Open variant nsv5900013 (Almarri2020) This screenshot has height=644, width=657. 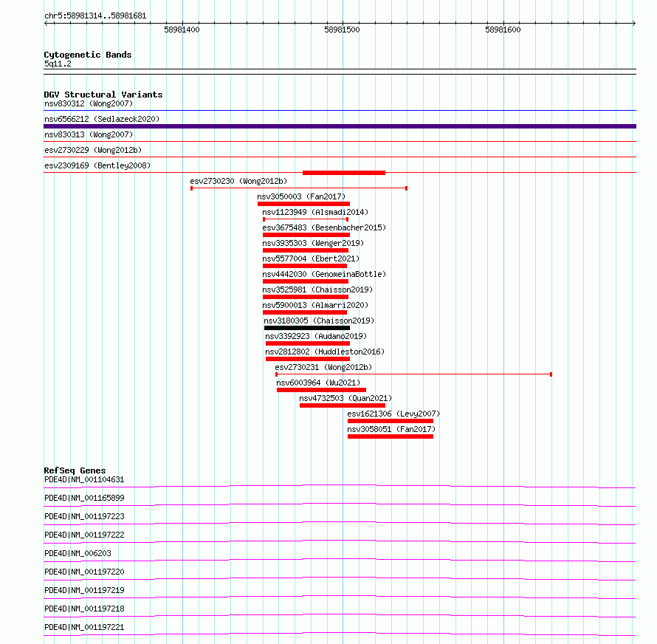point(315,305)
